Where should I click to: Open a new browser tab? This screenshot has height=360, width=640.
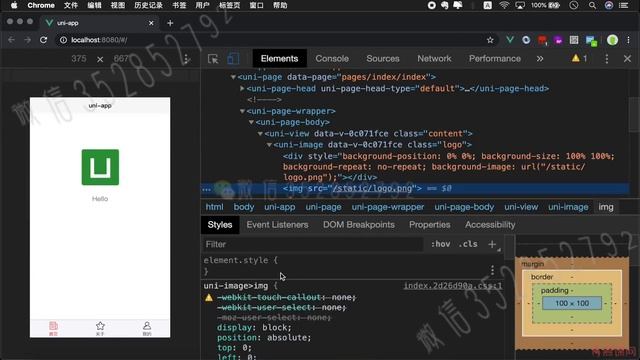[170, 23]
